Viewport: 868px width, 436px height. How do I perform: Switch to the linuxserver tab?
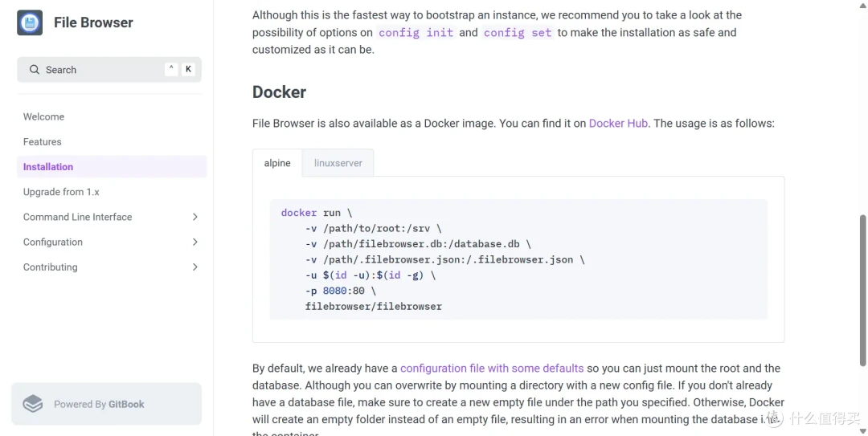point(338,163)
